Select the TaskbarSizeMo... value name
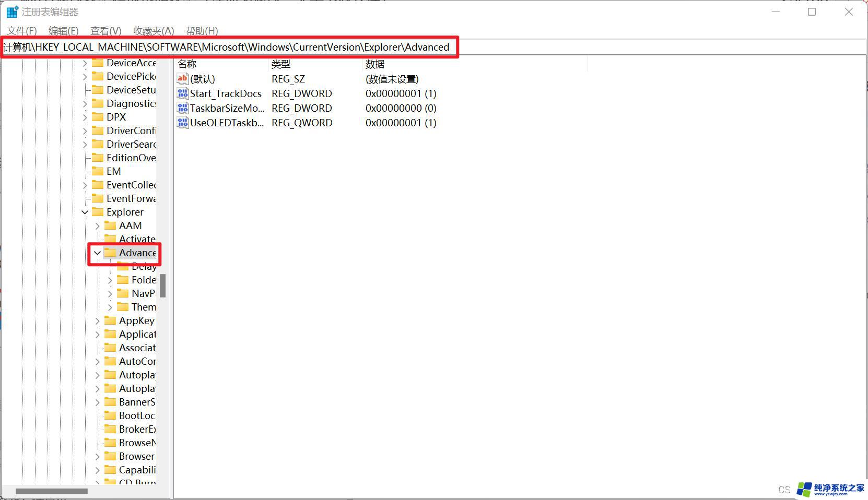The width and height of the screenshot is (868, 500). 227,108
